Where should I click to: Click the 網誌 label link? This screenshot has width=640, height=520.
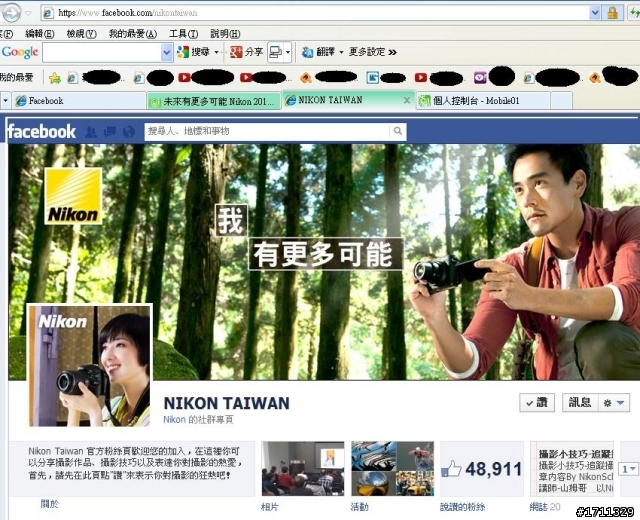pyautogui.click(x=538, y=507)
